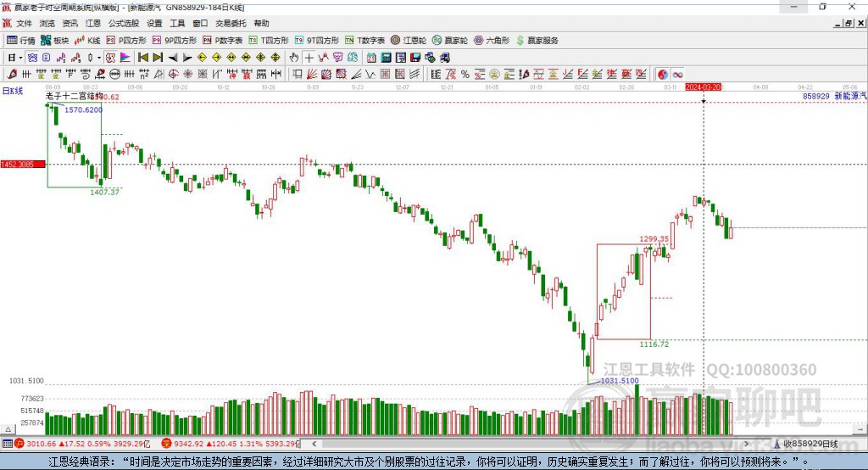Click the 1116.72 price label
The width and height of the screenshot is (868, 470).
(654, 344)
